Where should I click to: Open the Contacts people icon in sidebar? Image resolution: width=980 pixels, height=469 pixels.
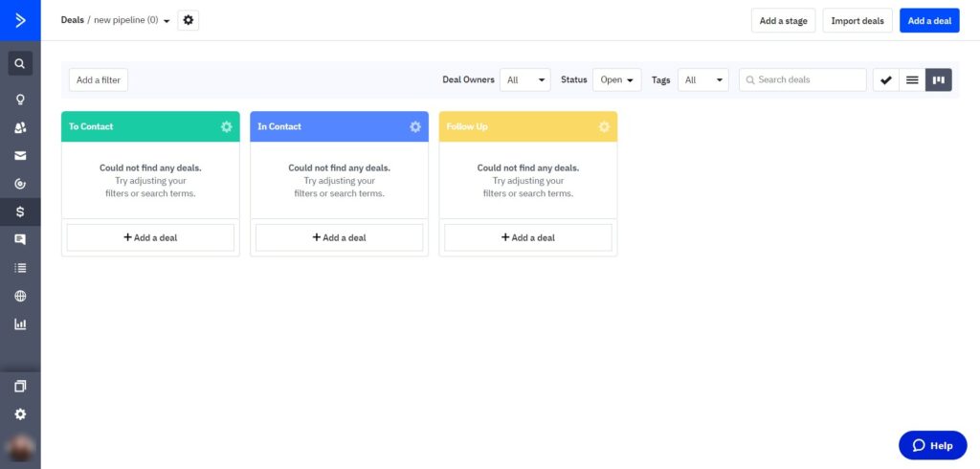pos(20,127)
